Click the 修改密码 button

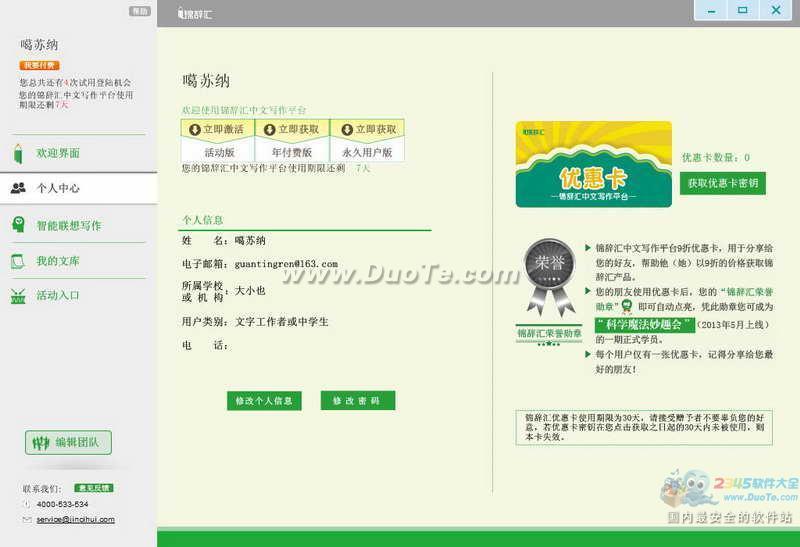tap(358, 401)
